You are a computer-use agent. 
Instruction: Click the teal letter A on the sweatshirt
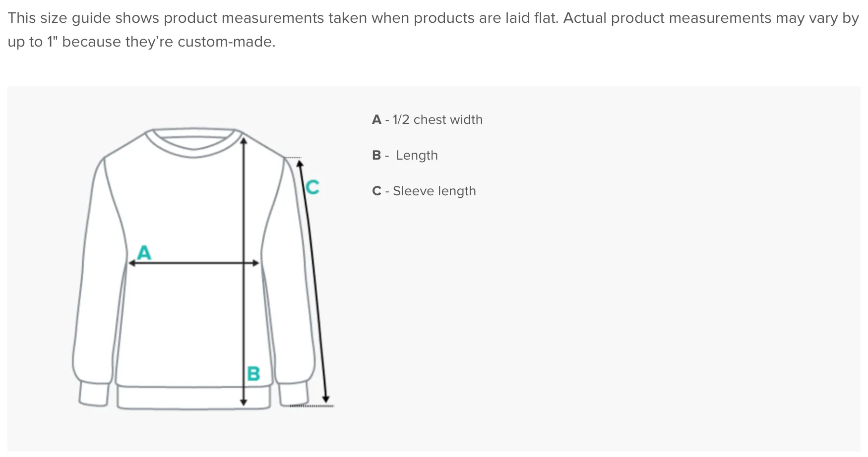pos(144,252)
